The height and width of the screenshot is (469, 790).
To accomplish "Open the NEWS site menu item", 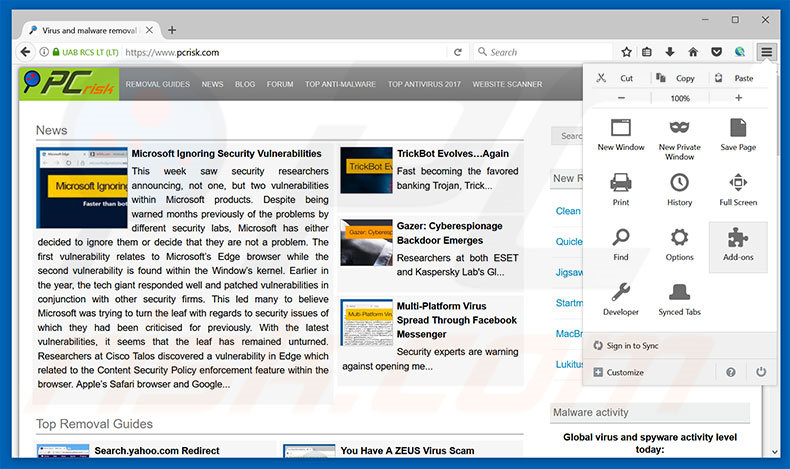I will (212, 84).
